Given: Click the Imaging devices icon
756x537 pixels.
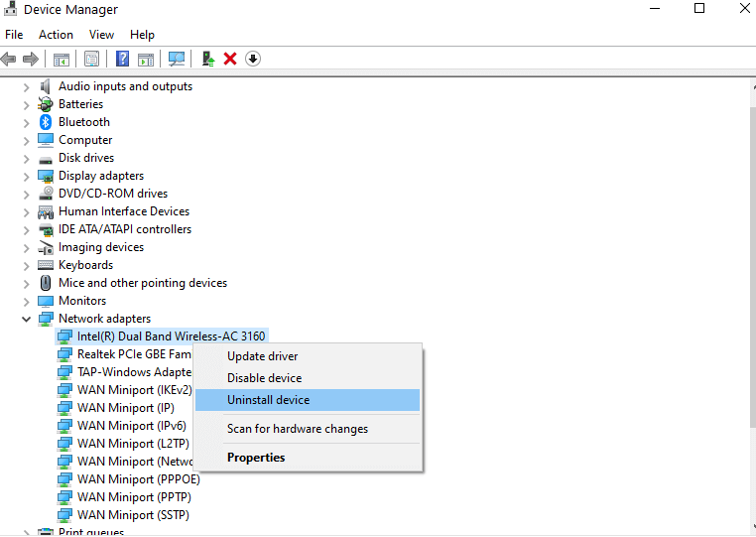Looking at the screenshot, I should [46, 248].
